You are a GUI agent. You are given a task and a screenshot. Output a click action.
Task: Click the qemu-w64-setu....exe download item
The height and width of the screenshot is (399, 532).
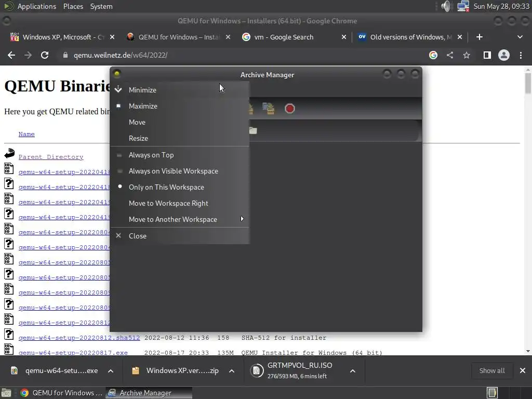point(55,370)
